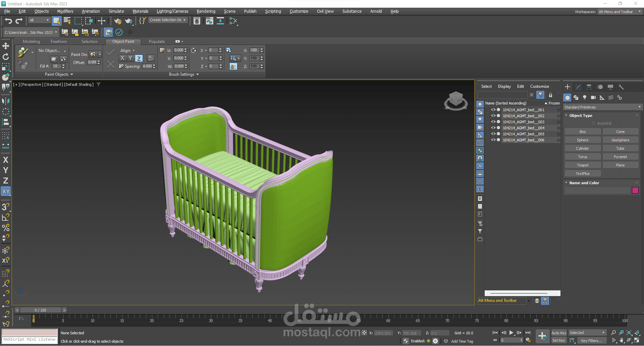644x346 pixels.
Task: Hide object 104214_AGMT_bed__001 via eye icon
Action: coord(493,110)
